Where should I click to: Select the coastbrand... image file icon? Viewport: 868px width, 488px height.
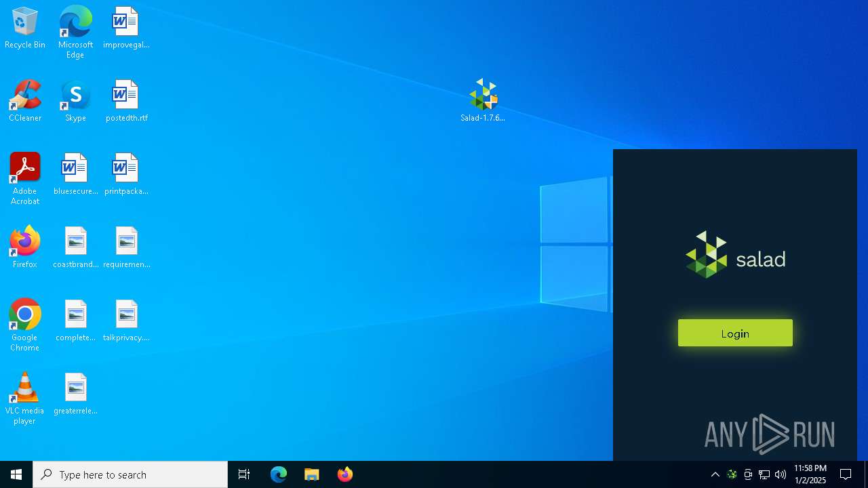click(75, 248)
